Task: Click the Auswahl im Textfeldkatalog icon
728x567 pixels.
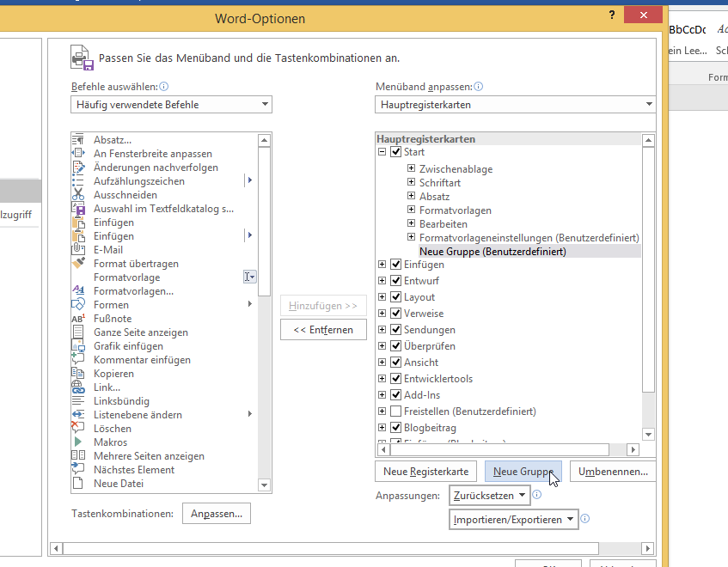Action: tap(78, 209)
